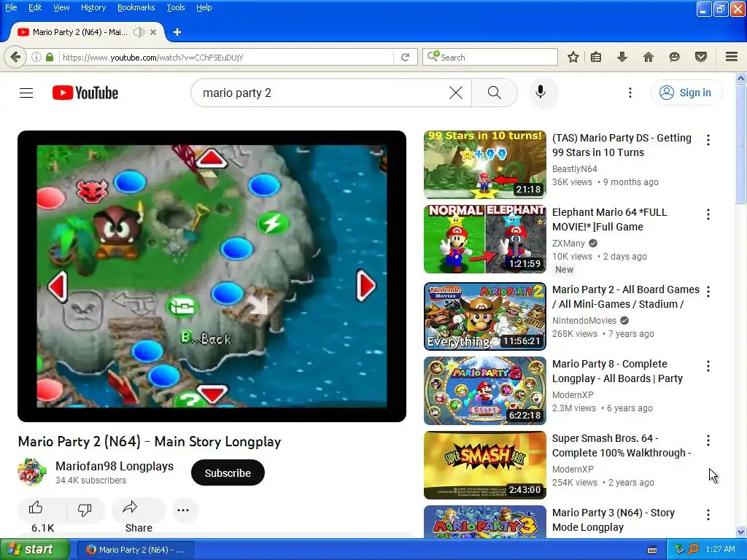Open the History menu
The width and height of the screenshot is (747, 560).
pos(93,7)
